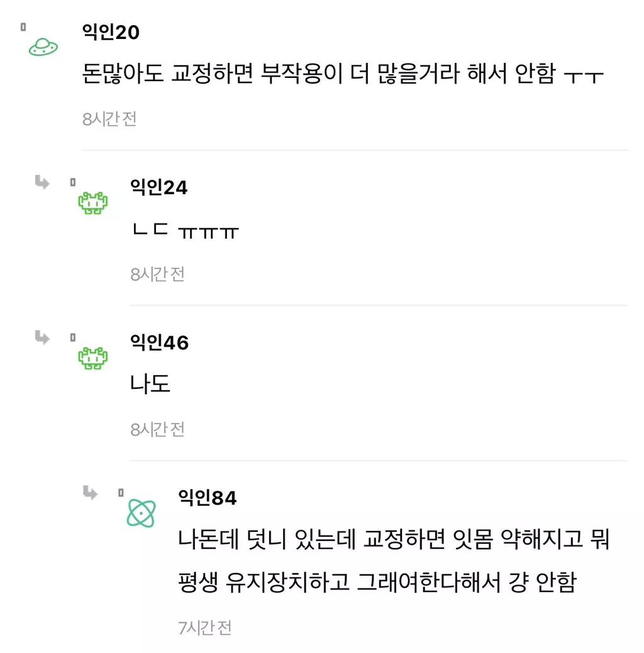This screenshot has height=653, width=644.
Task: Click 익인20's comment about 교정 부작용
Action: coord(343,75)
